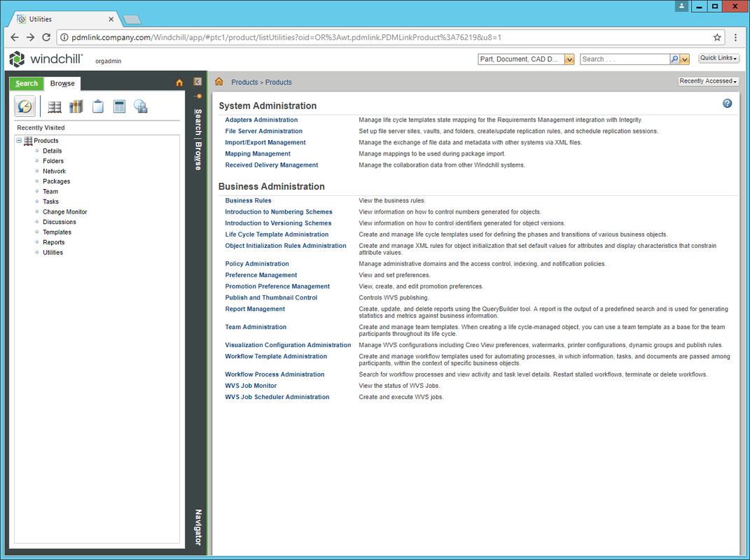The height and width of the screenshot is (560, 750).
Task: Close the Utilities browser tab
Action: [111, 19]
